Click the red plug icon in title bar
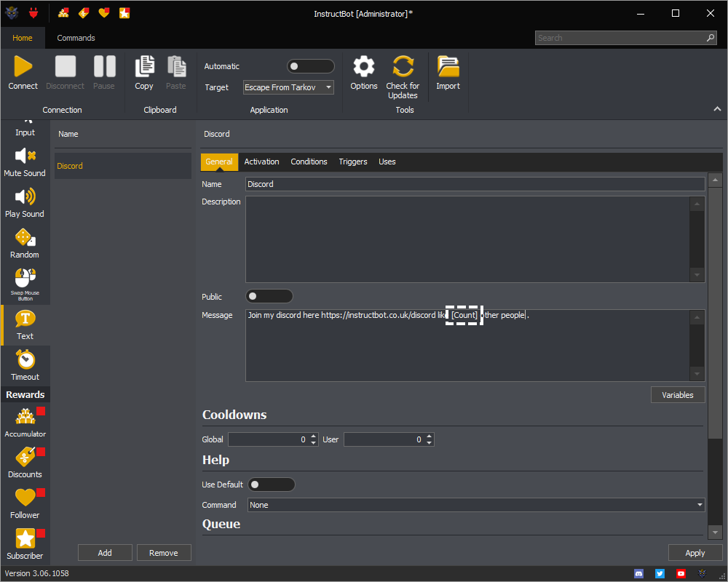This screenshot has width=728, height=582. [33, 13]
